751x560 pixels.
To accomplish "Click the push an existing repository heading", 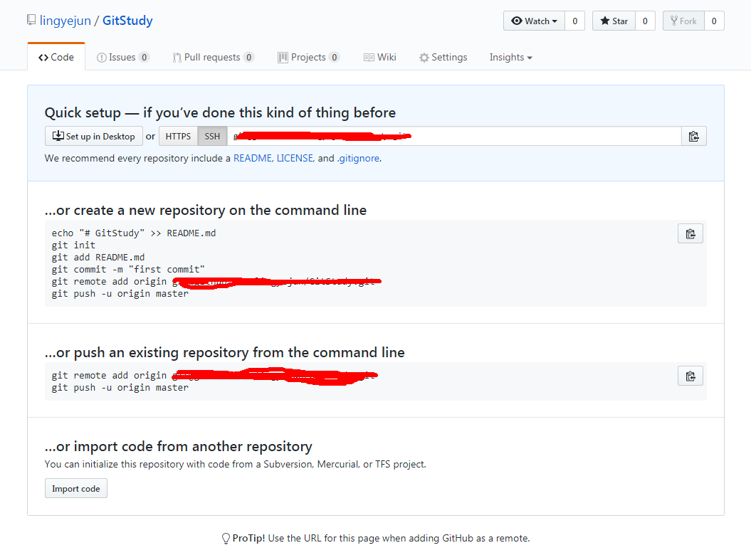I will coord(225,353).
